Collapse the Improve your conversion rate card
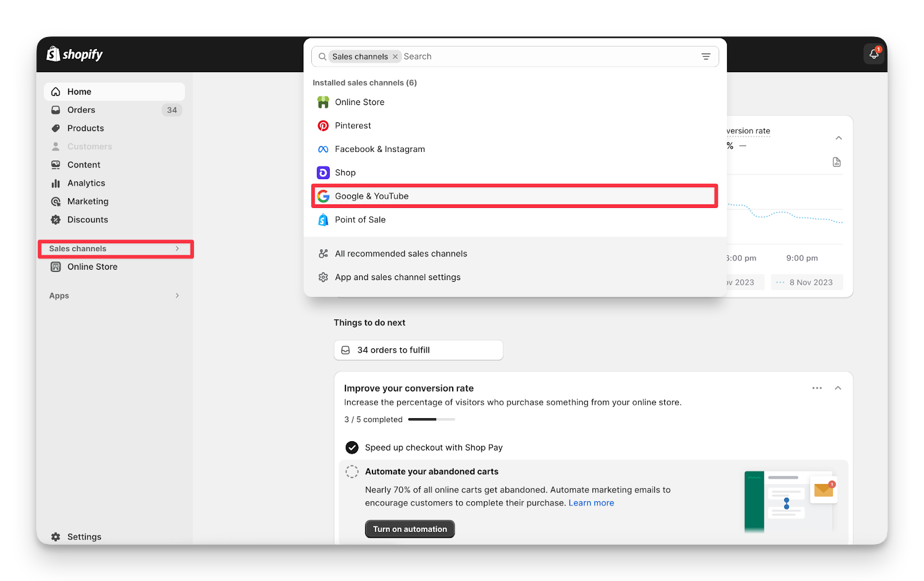Viewport: 924px width, 581px height. [838, 388]
